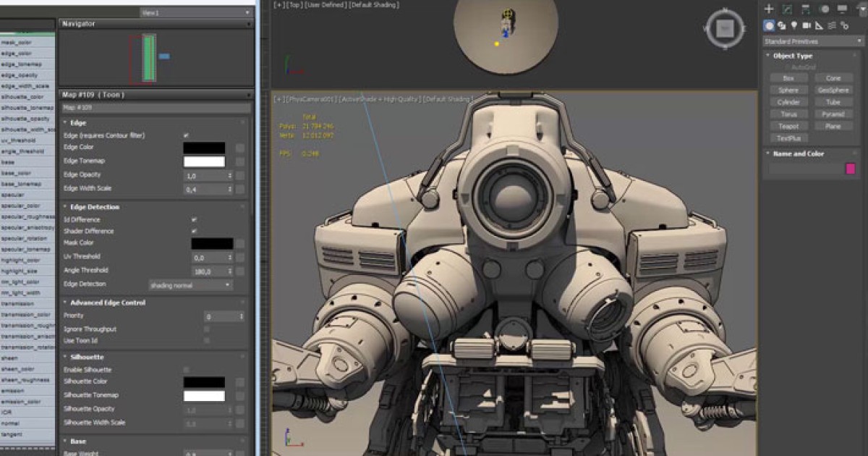The width and height of the screenshot is (868, 456).
Task: Select the Shapes category icon
Action: click(x=783, y=25)
